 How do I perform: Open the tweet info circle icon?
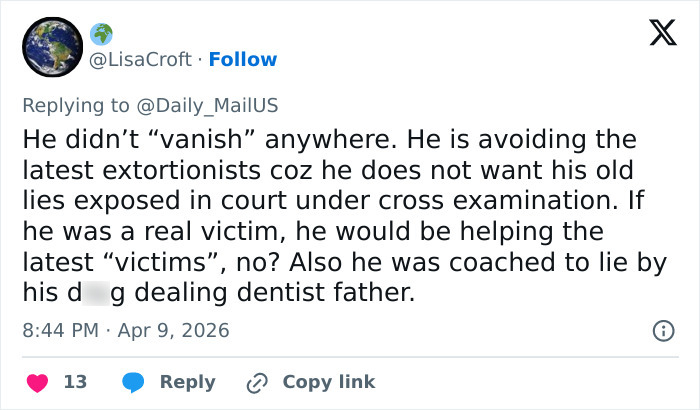click(661, 330)
